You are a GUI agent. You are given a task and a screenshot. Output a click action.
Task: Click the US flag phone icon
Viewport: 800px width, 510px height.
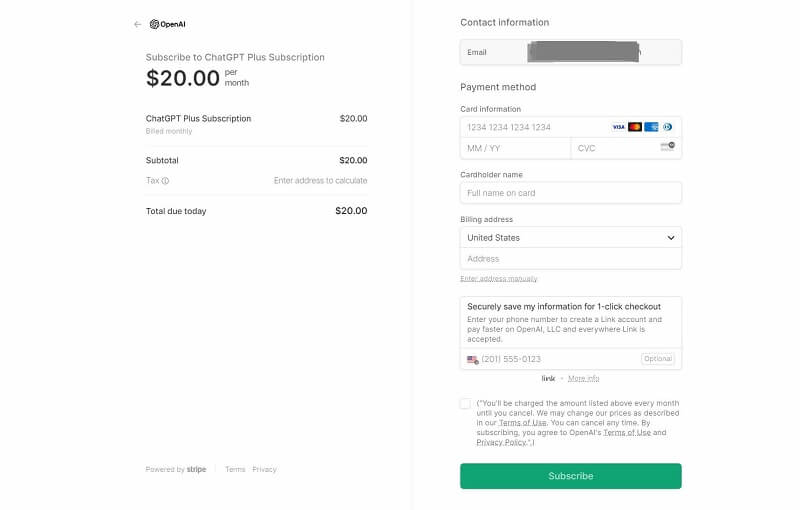tap(472, 359)
